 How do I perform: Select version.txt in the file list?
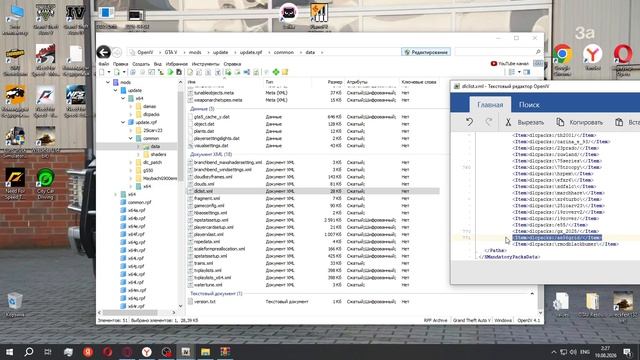coord(205,302)
